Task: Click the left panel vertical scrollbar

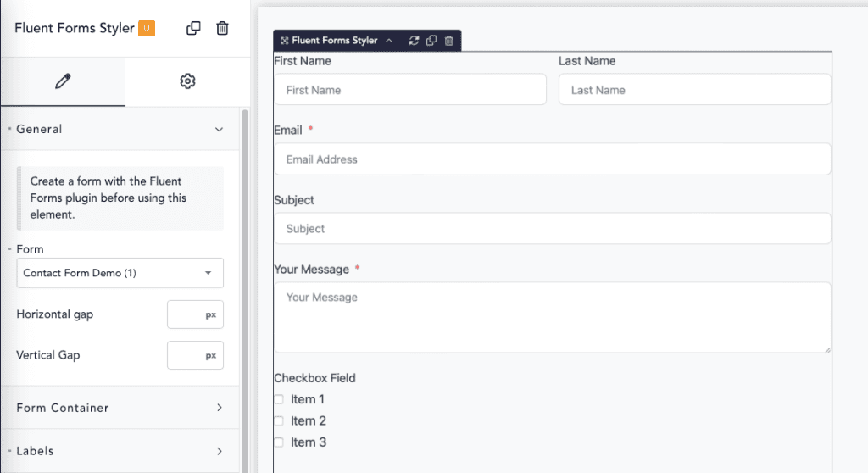Action: pyautogui.click(x=245, y=290)
